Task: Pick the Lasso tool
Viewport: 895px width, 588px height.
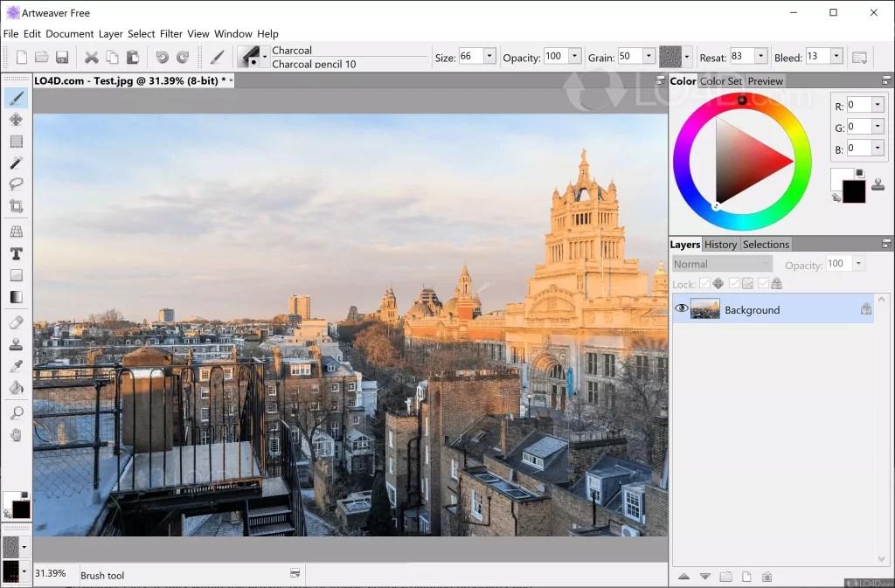Action: click(x=16, y=184)
